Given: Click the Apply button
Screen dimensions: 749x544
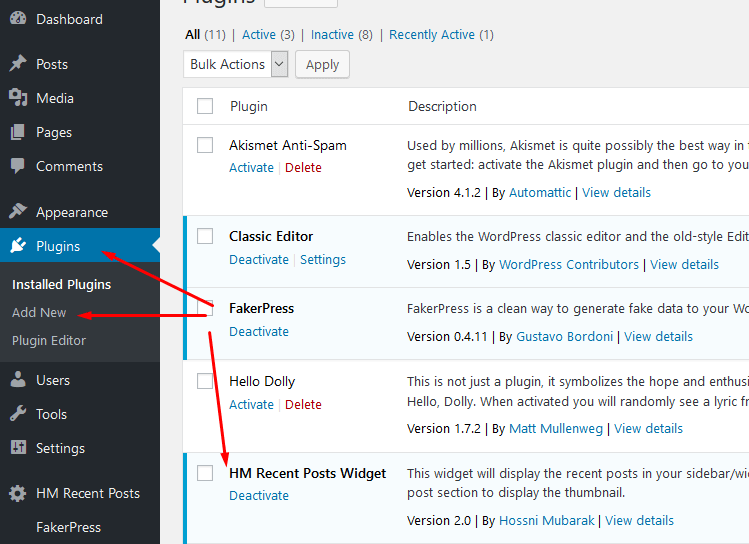Looking at the screenshot, I should [322, 64].
